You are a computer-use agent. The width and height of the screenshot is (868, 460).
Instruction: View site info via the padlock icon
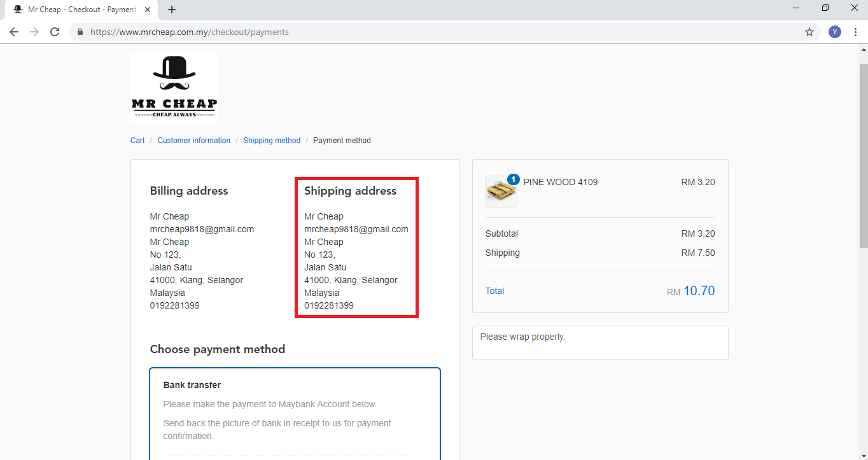(x=80, y=32)
